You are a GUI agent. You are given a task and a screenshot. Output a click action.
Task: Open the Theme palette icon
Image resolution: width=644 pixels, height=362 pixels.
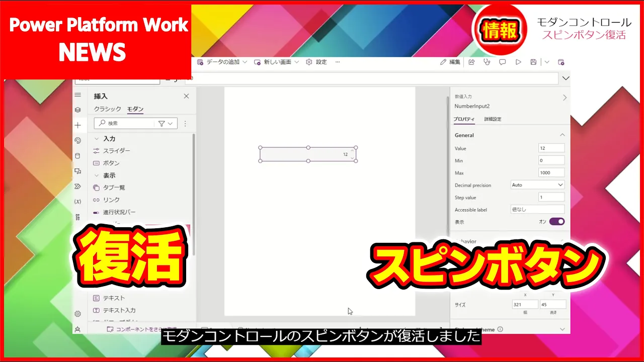click(77, 140)
